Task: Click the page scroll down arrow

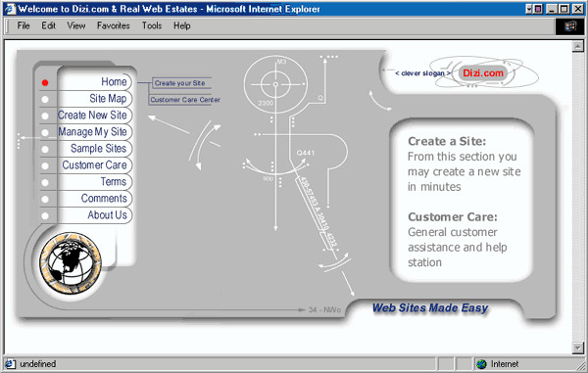Action: (x=577, y=348)
